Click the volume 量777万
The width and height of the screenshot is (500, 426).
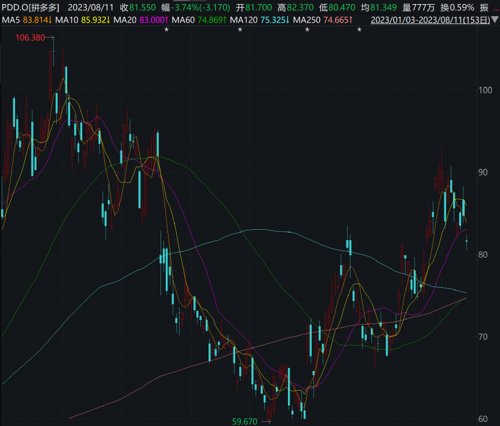point(418,7)
